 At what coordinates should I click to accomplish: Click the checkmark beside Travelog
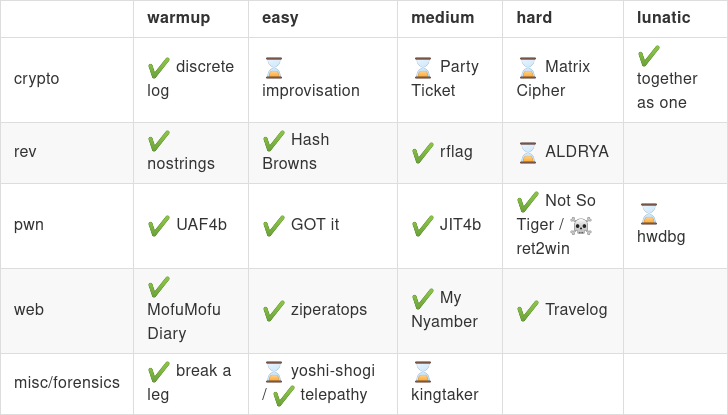pyautogui.click(x=528, y=311)
